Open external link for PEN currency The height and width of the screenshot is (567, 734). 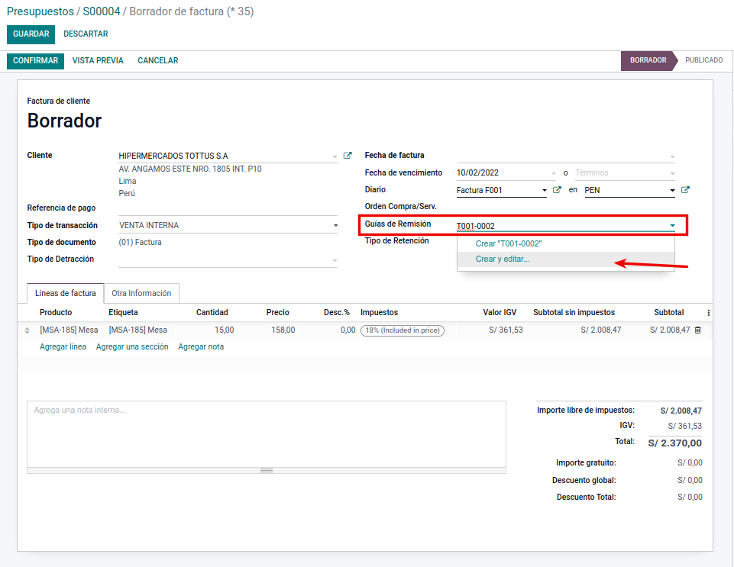685,190
